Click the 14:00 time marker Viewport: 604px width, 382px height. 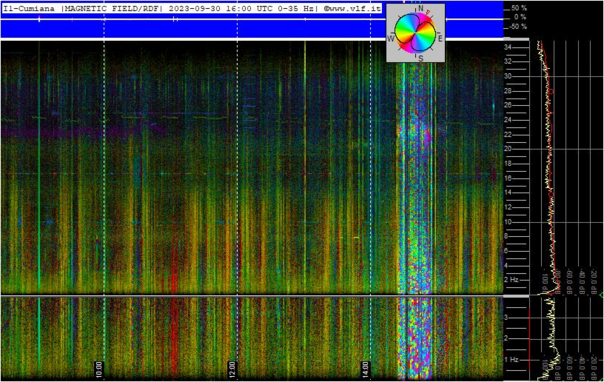[x=365, y=369]
